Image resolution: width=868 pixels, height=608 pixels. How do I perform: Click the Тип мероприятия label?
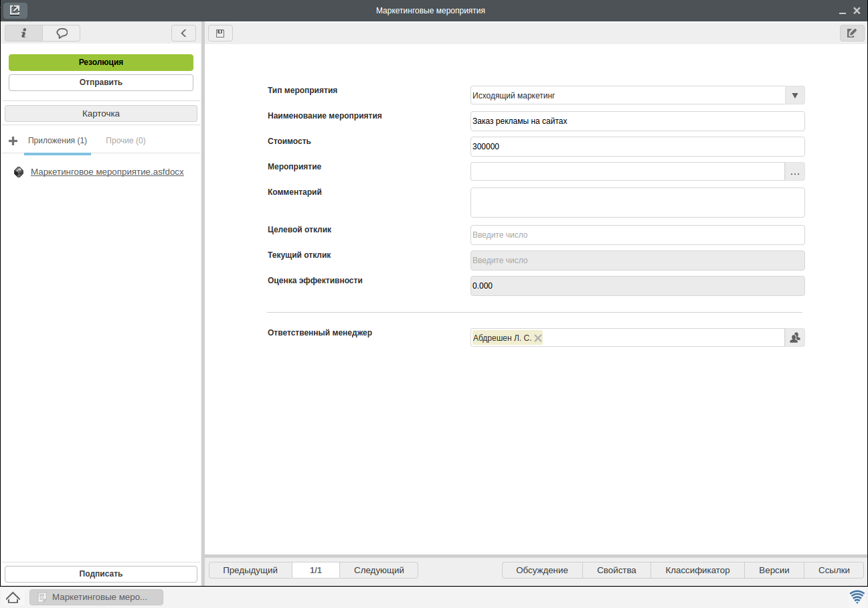point(302,90)
